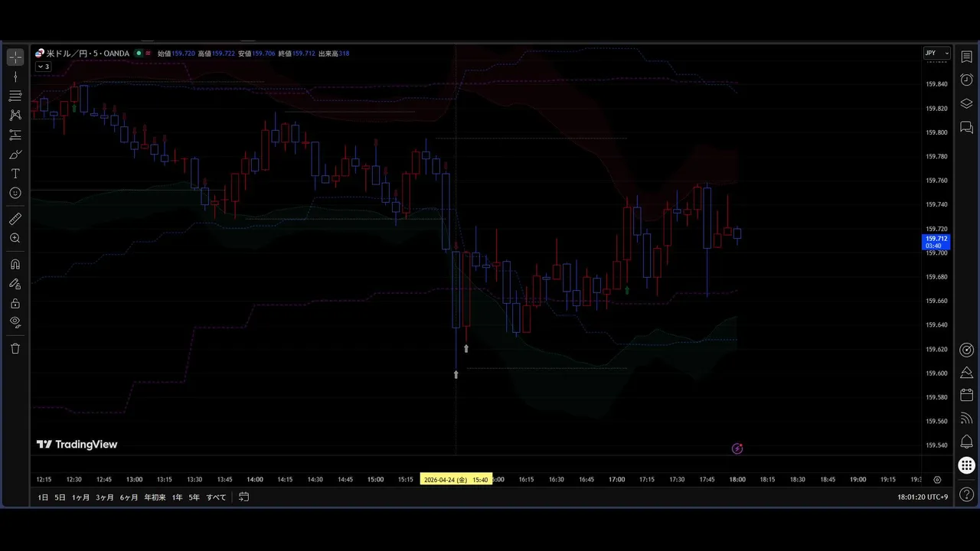Viewport: 980px width, 551px height.
Task: Set range to 年初来
Action: 155,497
